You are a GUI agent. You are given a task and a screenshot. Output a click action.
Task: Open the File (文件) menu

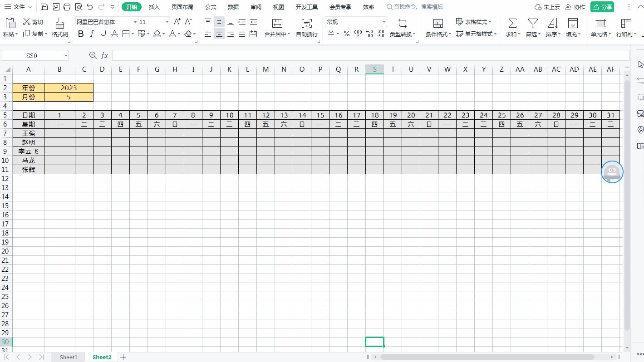[18, 7]
